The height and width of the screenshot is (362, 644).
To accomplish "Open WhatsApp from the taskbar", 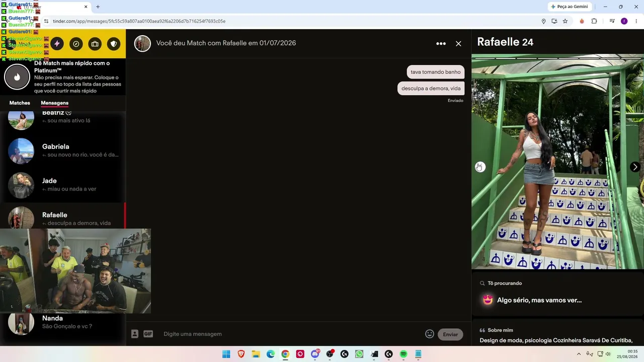I will [359, 354].
